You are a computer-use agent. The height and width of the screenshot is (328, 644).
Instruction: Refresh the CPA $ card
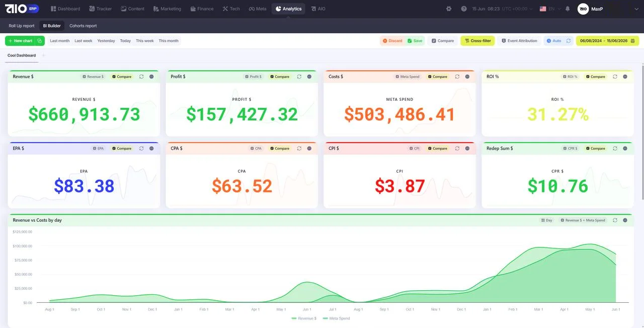point(299,149)
